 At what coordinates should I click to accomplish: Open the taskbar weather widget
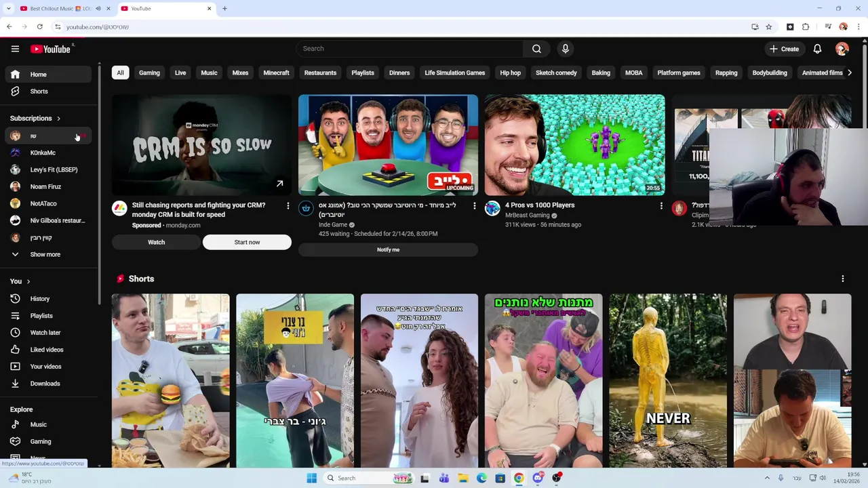(x=28, y=478)
